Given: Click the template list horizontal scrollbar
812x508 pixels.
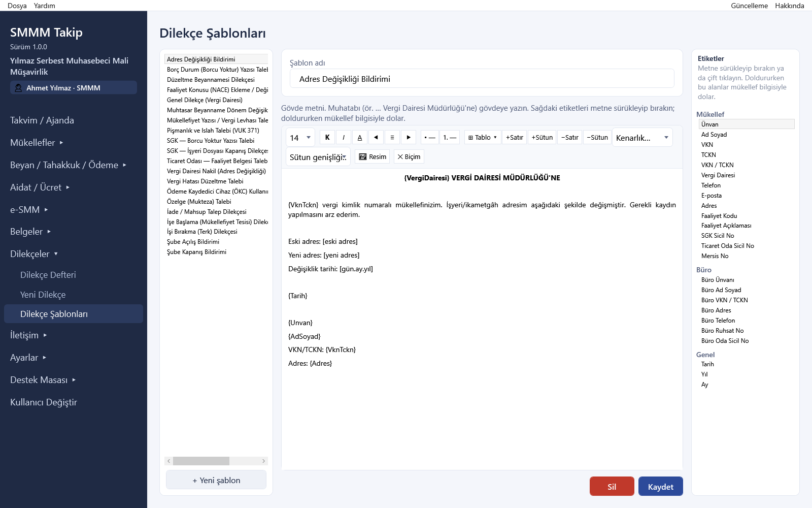Looking at the screenshot, I should point(201,461).
